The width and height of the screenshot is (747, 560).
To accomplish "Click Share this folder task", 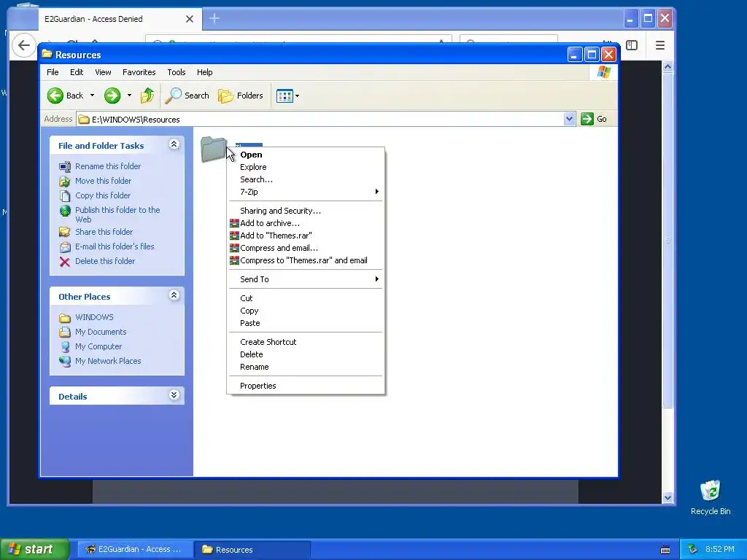I will (104, 232).
